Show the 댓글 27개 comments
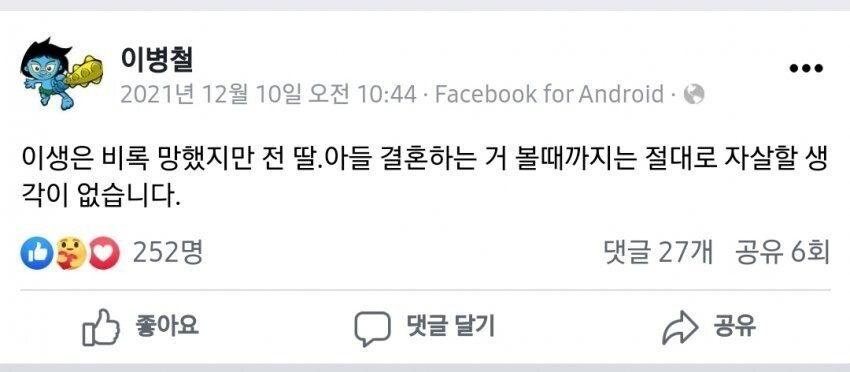Screen dimensions: 850x372 [x=658, y=253]
